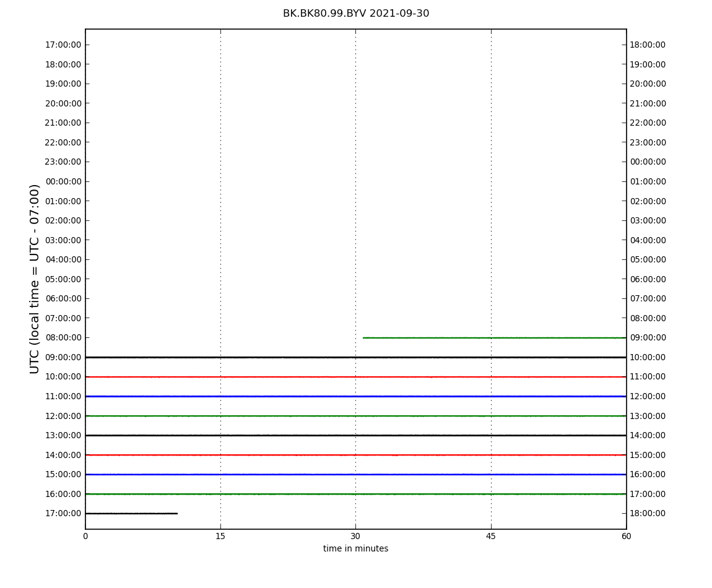Select the green trace in the 16:00:00 row
The width and height of the screenshot is (712, 588).
pos(356,494)
